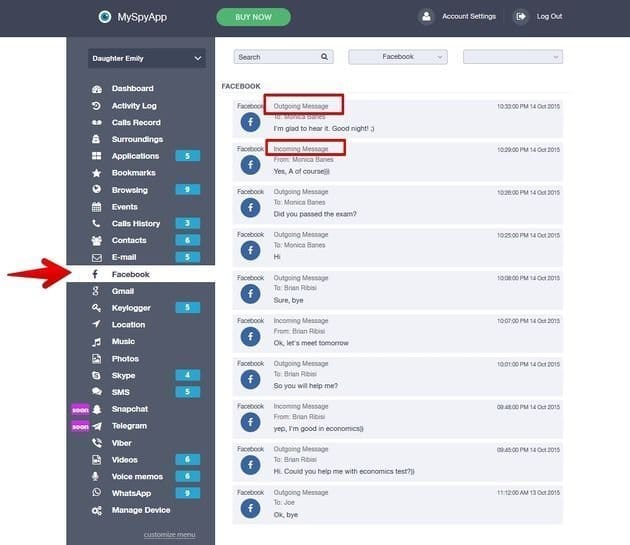Open the empty filter dropdown
Screen dimensions: 630x545
(x=513, y=57)
